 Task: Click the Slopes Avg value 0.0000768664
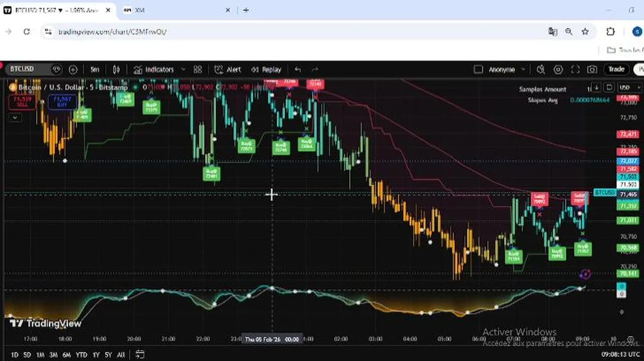tap(590, 100)
